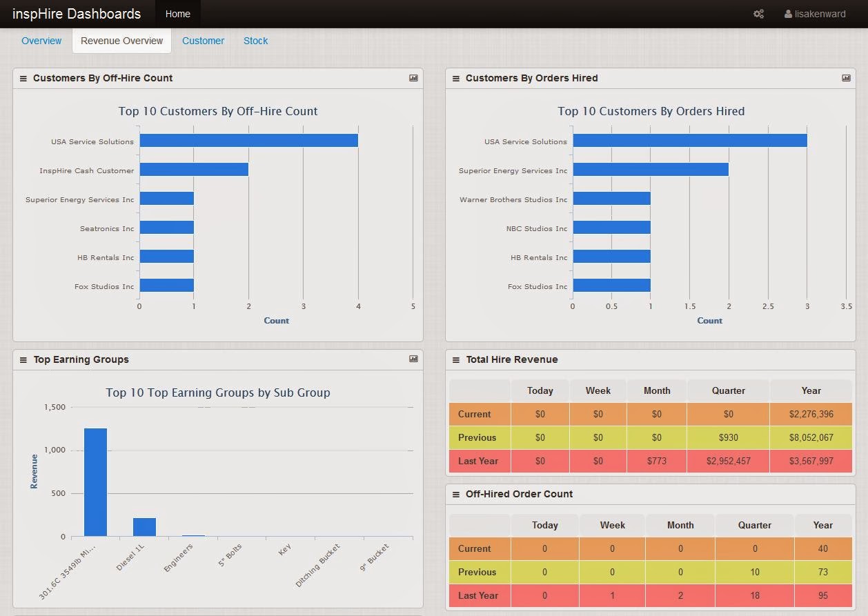Open menu icon of Top Earning Groups panel
The width and height of the screenshot is (868, 616).
(23, 360)
